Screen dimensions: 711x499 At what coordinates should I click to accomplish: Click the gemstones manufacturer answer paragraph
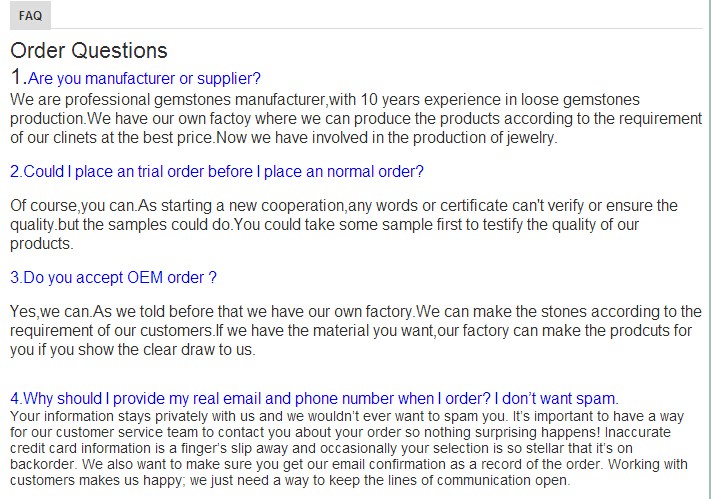(x=356, y=118)
